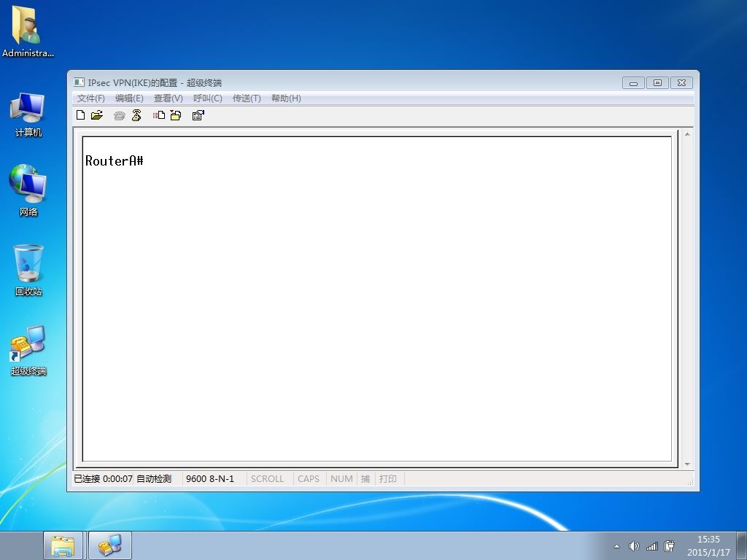Click the scroll down arrow of the terminal

(x=687, y=464)
